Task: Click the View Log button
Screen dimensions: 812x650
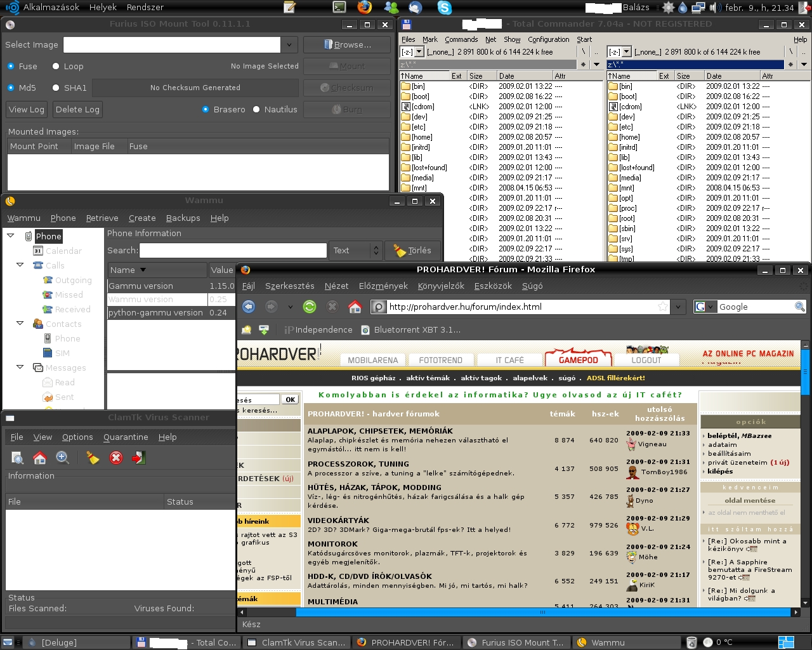Action: (x=27, y=110)
